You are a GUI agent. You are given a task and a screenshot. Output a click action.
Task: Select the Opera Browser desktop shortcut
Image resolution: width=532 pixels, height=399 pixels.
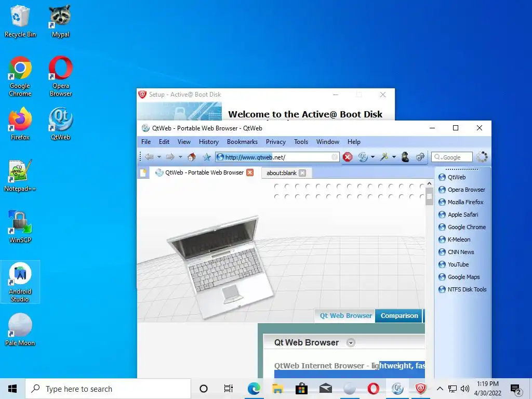coord(61,77)
